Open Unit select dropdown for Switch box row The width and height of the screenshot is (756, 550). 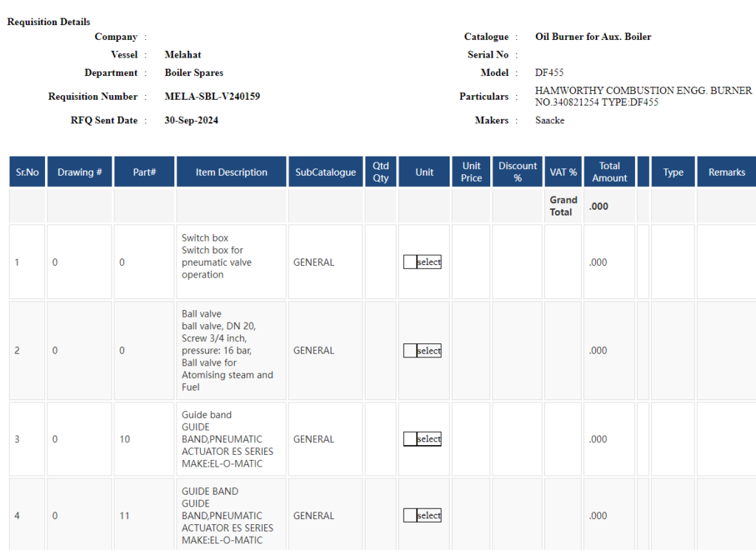tap(422, 262)
